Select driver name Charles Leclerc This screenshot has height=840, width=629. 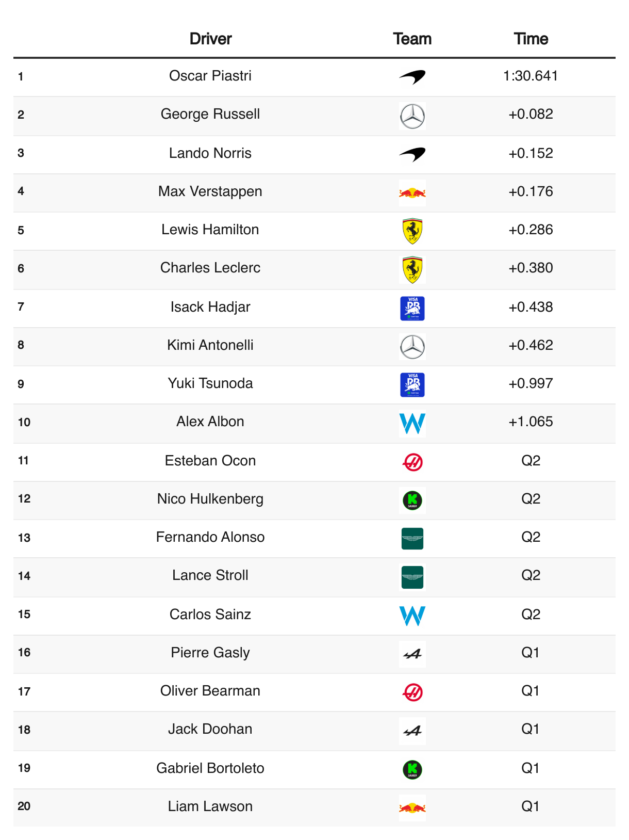coord(210,268)
